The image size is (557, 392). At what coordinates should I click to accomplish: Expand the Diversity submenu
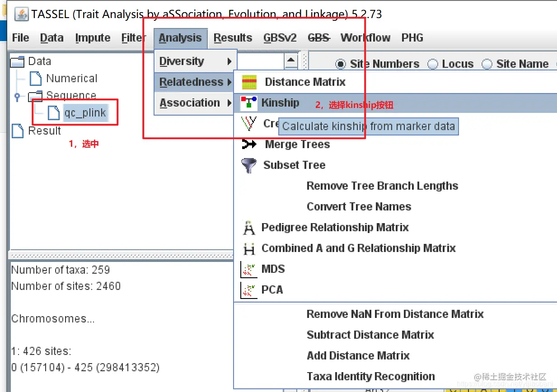pos(196,61)
